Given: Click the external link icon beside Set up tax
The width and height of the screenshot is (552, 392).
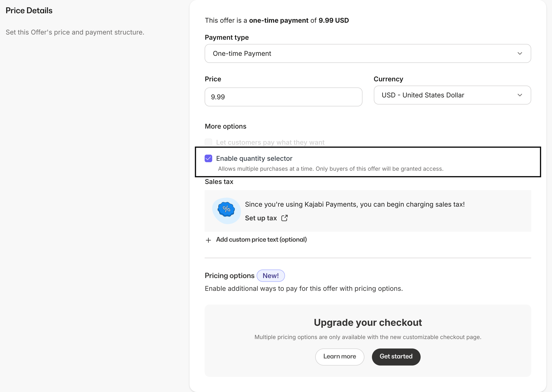Looking at the screenshot, I should point(285,218).
